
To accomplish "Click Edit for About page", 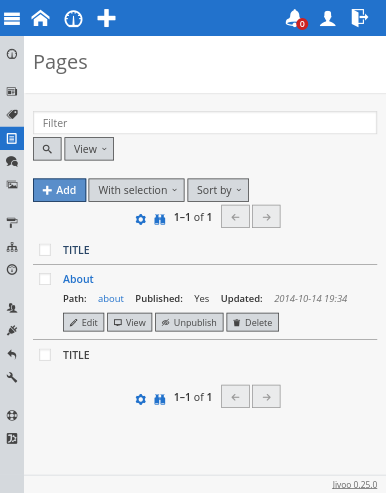I will pos(84,322).
